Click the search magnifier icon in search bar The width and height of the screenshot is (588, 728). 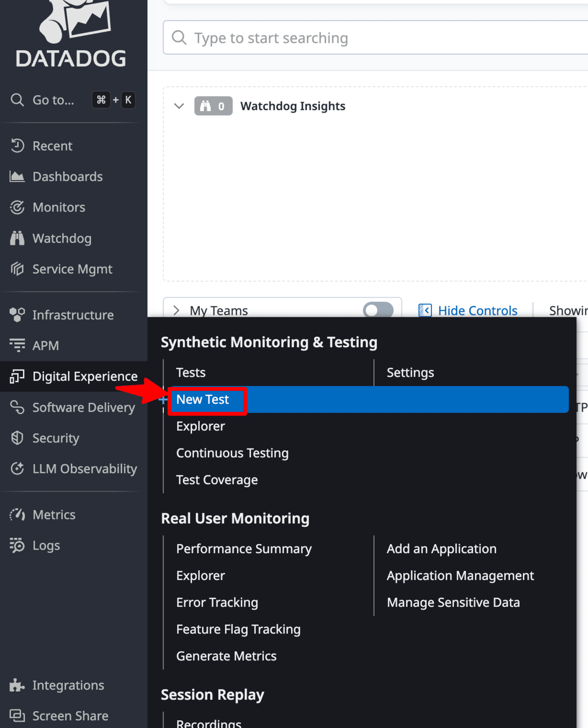[x=179, y=37]
